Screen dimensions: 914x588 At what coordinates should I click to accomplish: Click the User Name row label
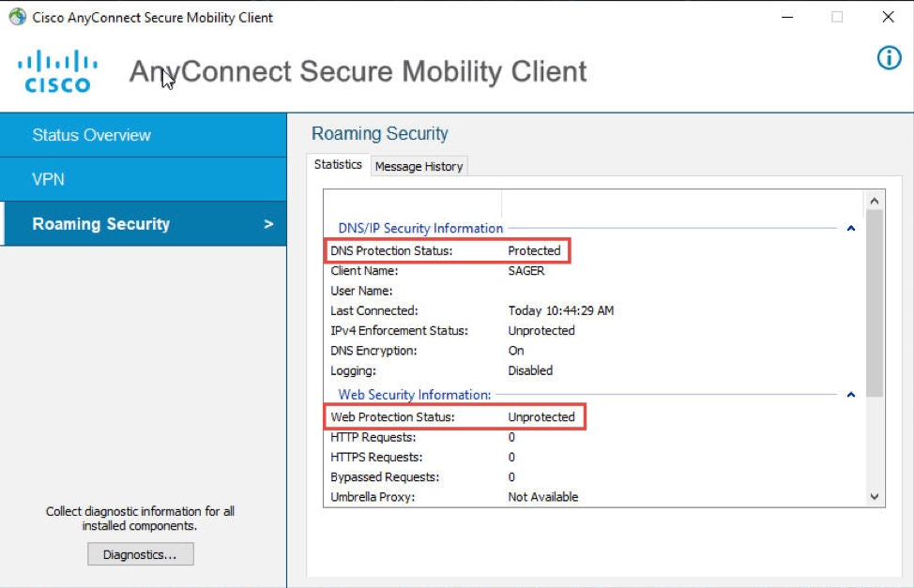(361, 290)
